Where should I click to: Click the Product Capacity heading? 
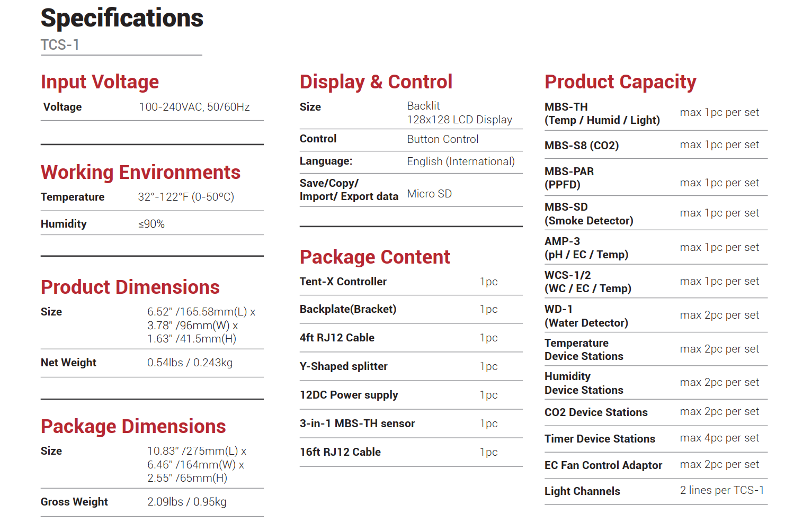[x=620, y=82]
